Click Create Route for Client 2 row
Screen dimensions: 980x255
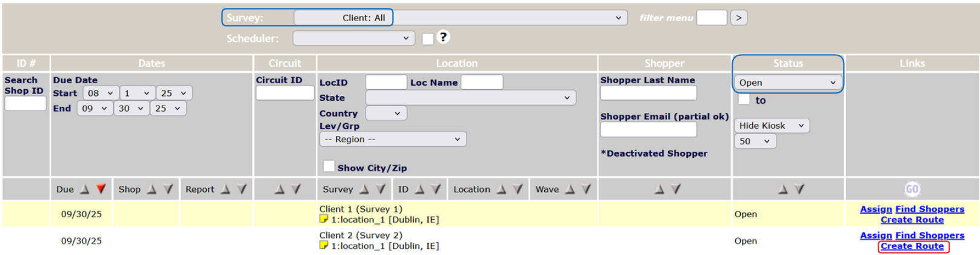912,246
